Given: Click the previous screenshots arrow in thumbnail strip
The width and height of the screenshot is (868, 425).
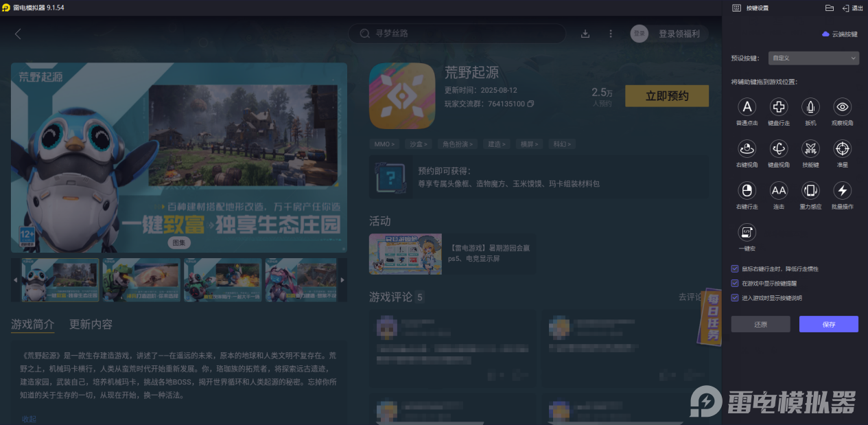Looking at the screenshot, I should tap(15, 279).
